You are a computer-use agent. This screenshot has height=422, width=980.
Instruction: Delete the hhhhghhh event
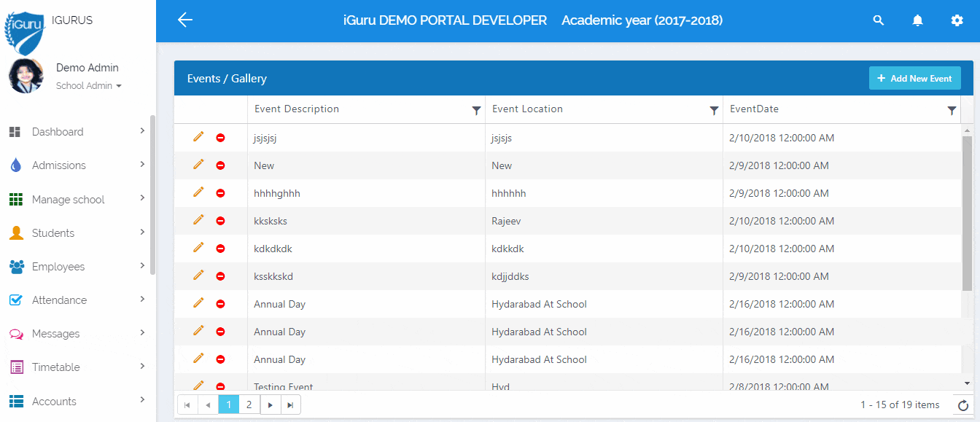pos(220,193)
